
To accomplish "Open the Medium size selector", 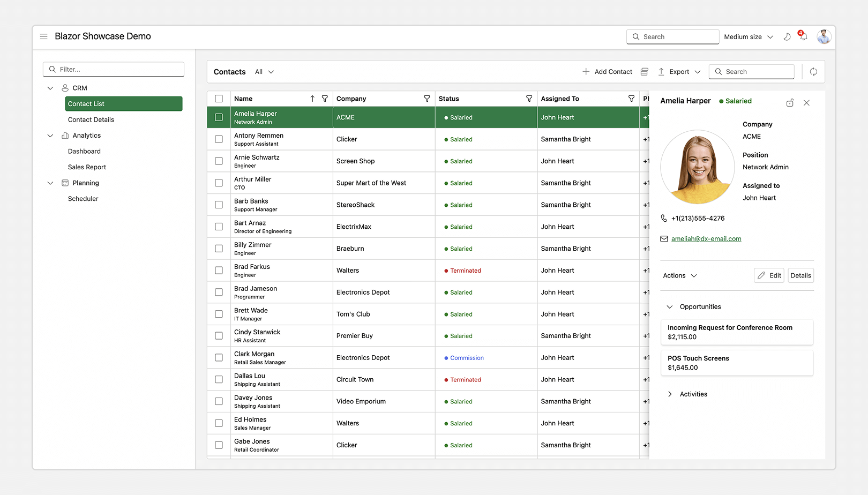I will coord(748,36).
